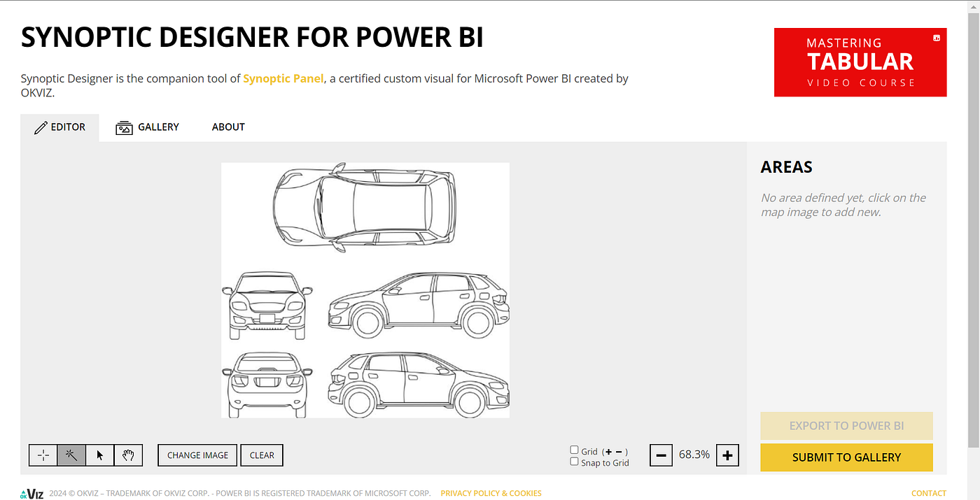The image size is (980, 500).
Task: Click the zoom out minus button
Action: point(661,455)
